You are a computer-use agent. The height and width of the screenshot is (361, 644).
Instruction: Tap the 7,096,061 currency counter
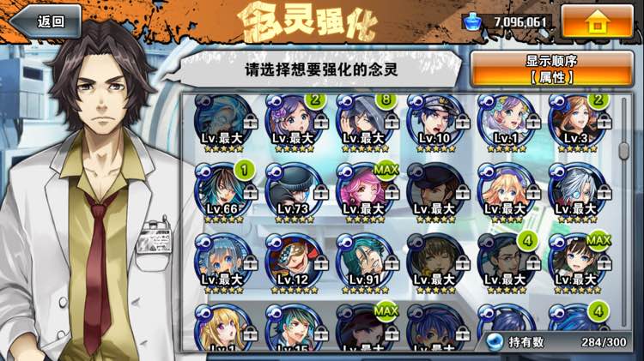point(520,21)
